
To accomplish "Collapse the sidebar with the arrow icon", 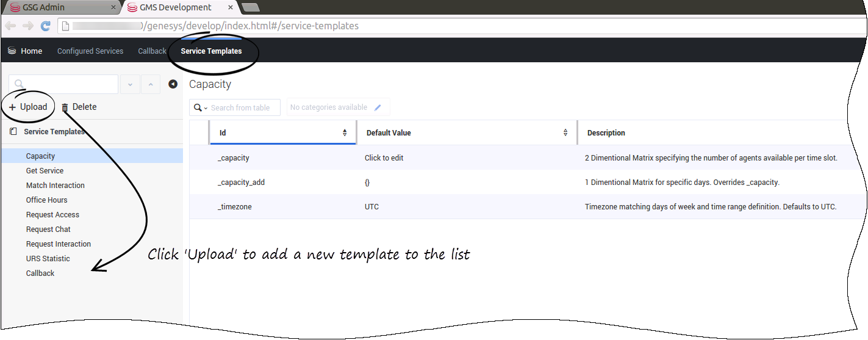I will [173, 84].
